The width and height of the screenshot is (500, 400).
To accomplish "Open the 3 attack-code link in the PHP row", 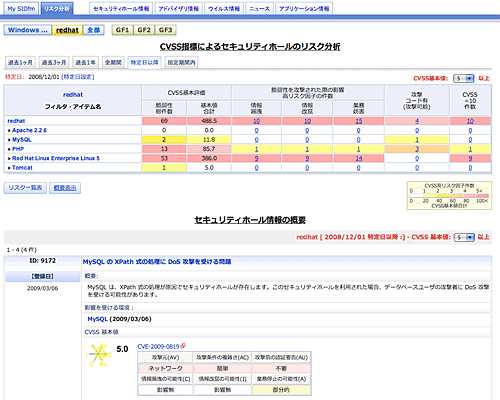I will pos(417,149).
